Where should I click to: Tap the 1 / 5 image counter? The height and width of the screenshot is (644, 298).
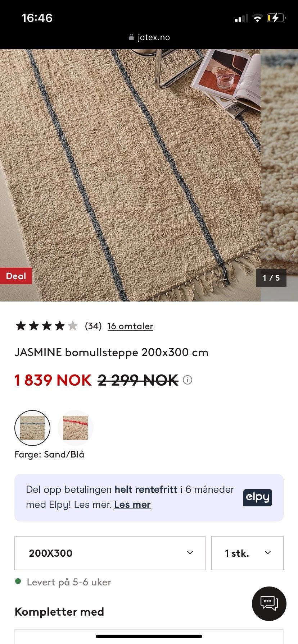click(x=271, y=278)
